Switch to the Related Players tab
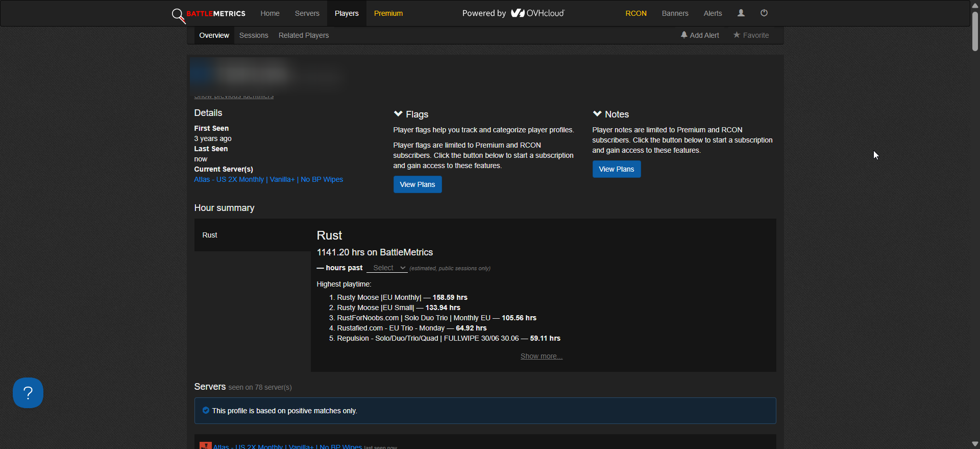980x449 pixels. [x=304, y=35]
